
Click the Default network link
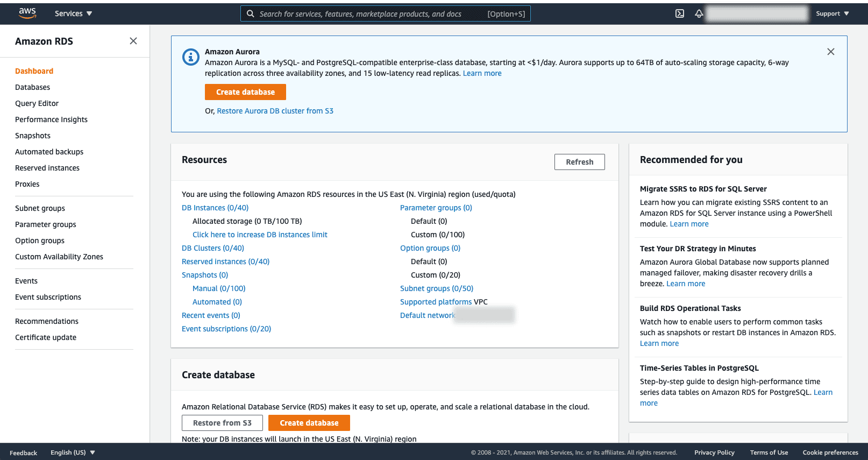428,315
